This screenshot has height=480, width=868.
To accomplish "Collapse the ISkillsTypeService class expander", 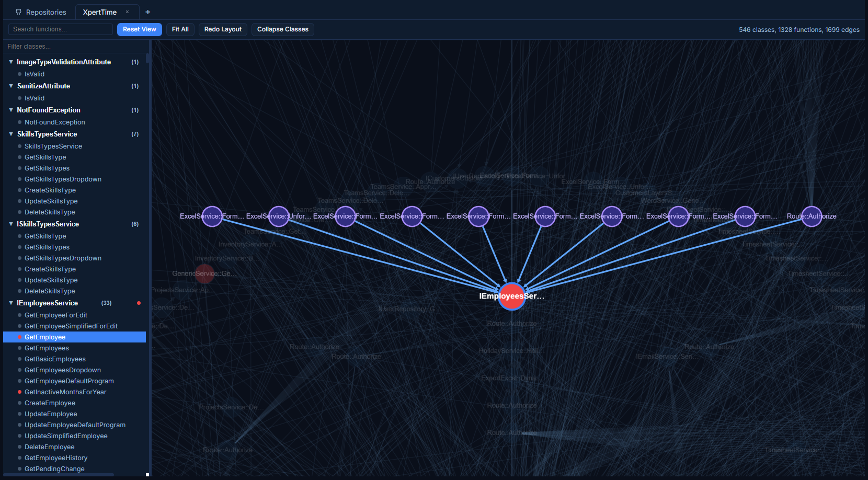I will click(11, 224).
